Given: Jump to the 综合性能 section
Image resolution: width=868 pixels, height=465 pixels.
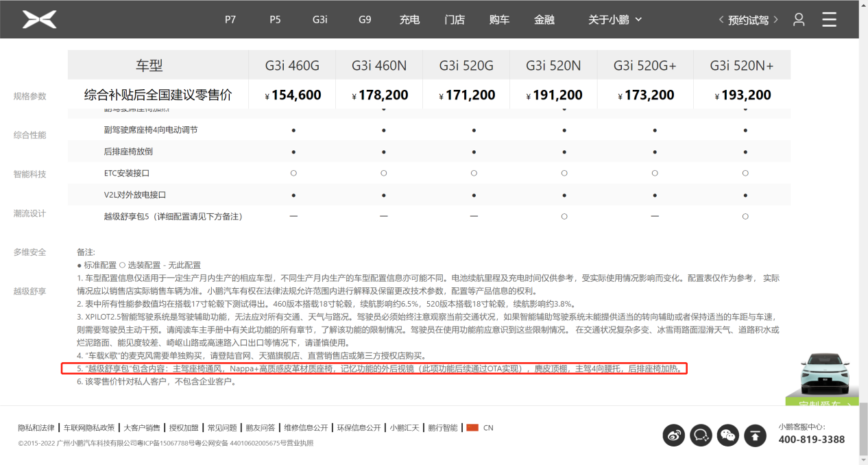Looking at the screenshot, I should pyautogui.click(x=30, y=135).
